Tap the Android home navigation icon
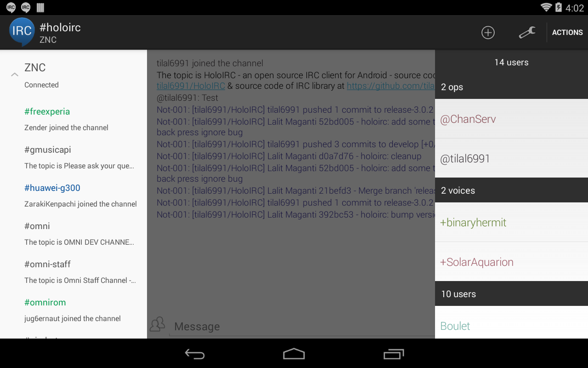The image size is (588, 368). [x=294, y=354]
